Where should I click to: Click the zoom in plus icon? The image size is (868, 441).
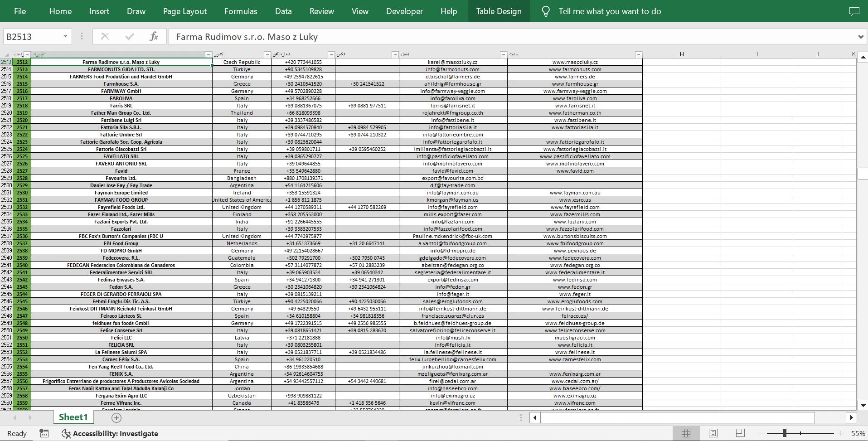pyautogui.click(x=840, y=433)
